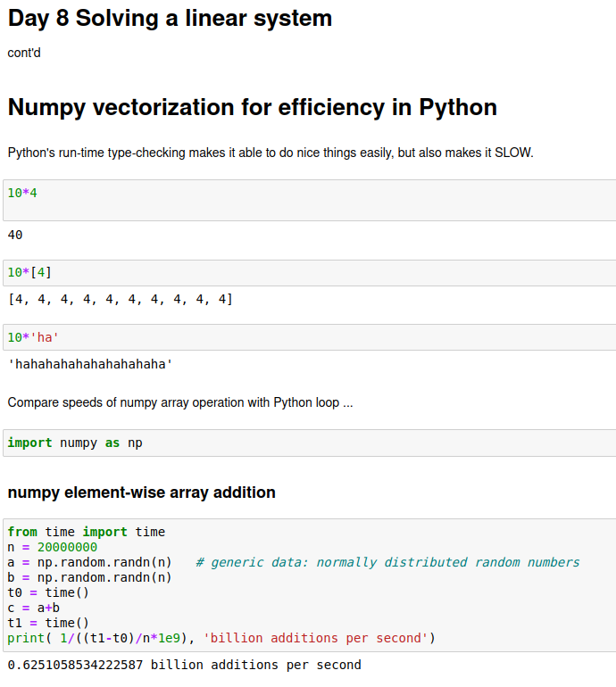The height and width of the screenshot is (687, 616).
Task: Click the "cont'd" text line
Action: pos(24,54)
